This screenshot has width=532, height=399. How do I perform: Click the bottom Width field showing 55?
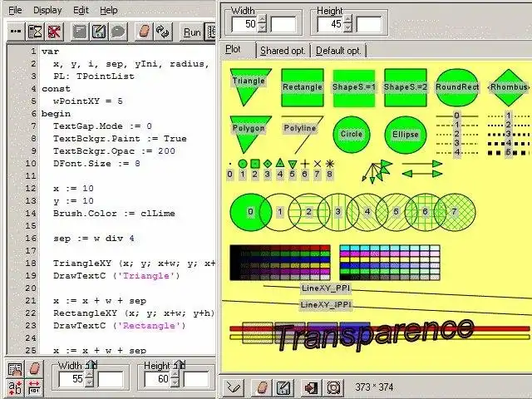[72, 379]
